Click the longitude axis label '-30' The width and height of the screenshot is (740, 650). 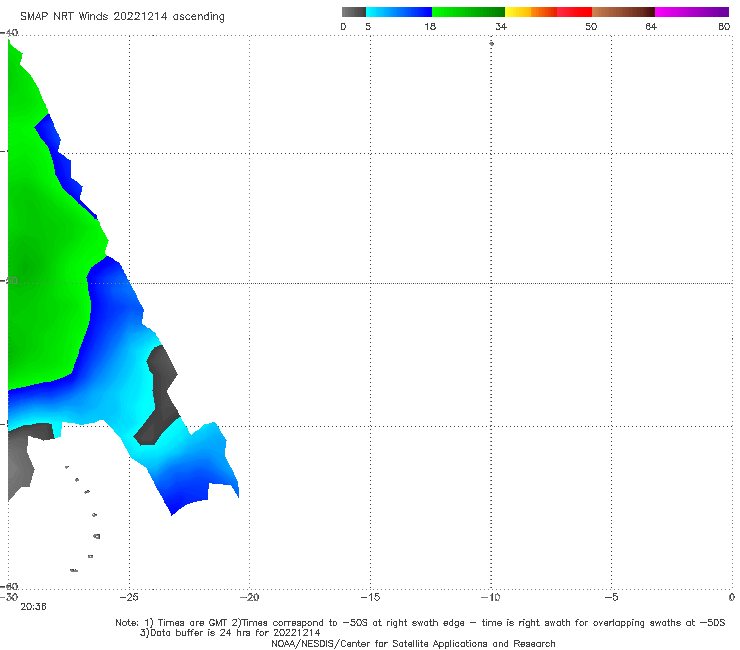coord(9,597)
